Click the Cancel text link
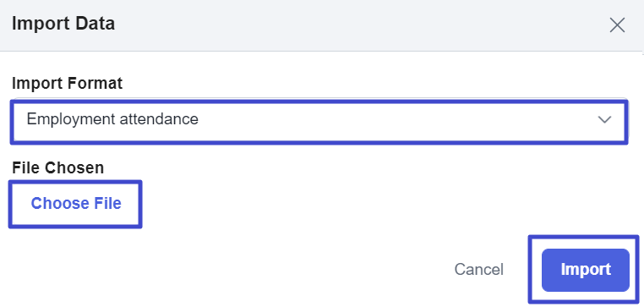The image size is (644, 307). [478, 270]
